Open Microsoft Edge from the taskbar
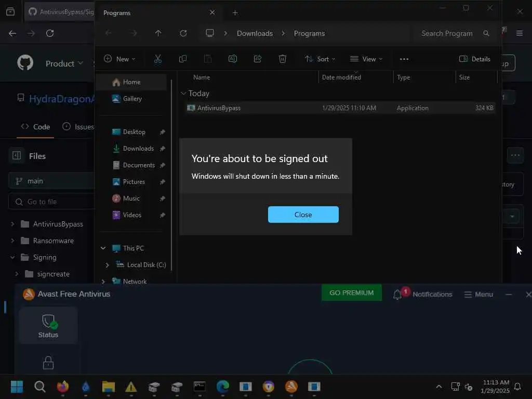This screenshot has height=399, width=532. click(222, 387)
